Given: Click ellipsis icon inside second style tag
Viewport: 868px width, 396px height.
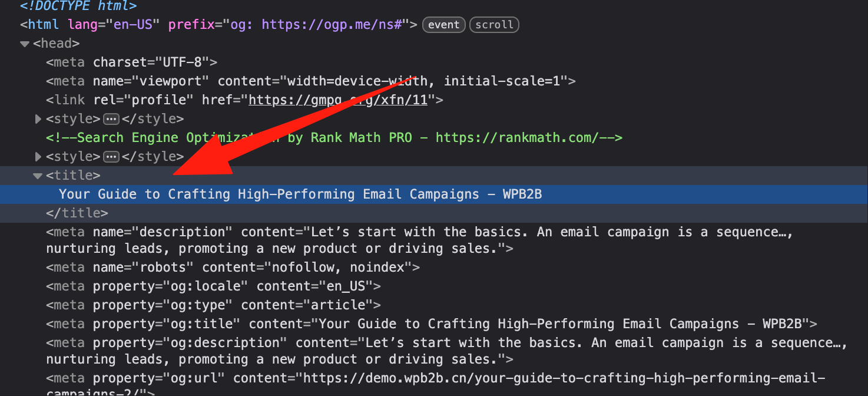Looking at the screenshot, I should 111,157.
